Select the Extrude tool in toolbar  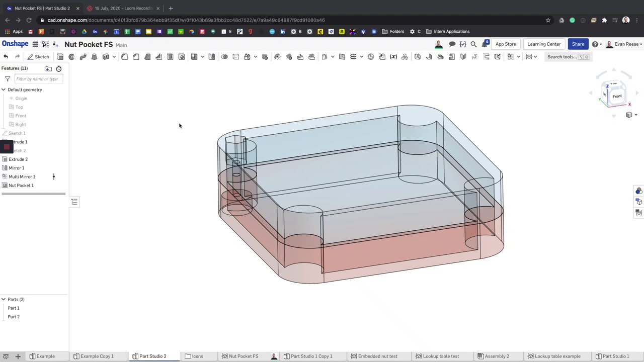coord(60,57)
